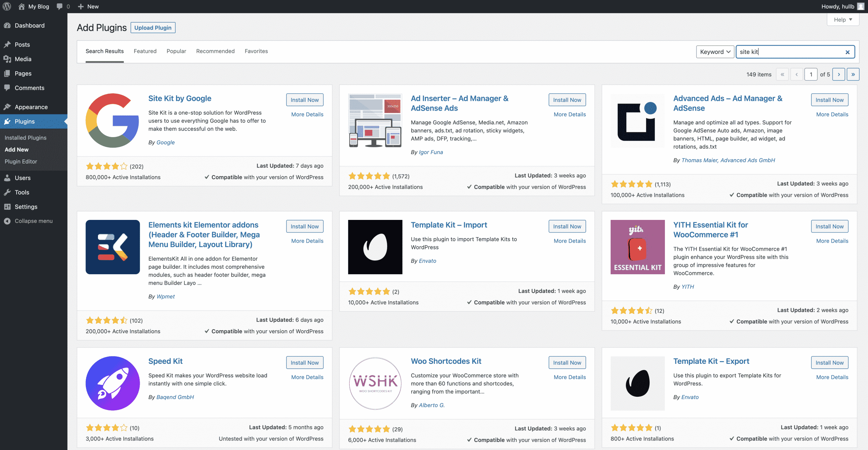Click the WordPress logo in admin bar
868x450 pixels.
pyautogui.click(x=7, y=6)
